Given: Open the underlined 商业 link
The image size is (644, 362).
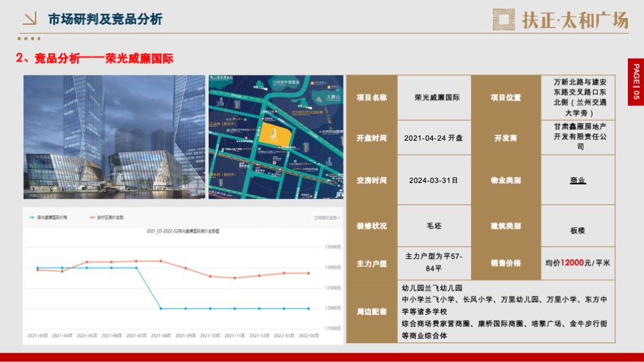Looking at the screenshot, I should pyautogui.click(x=578, y=180).
